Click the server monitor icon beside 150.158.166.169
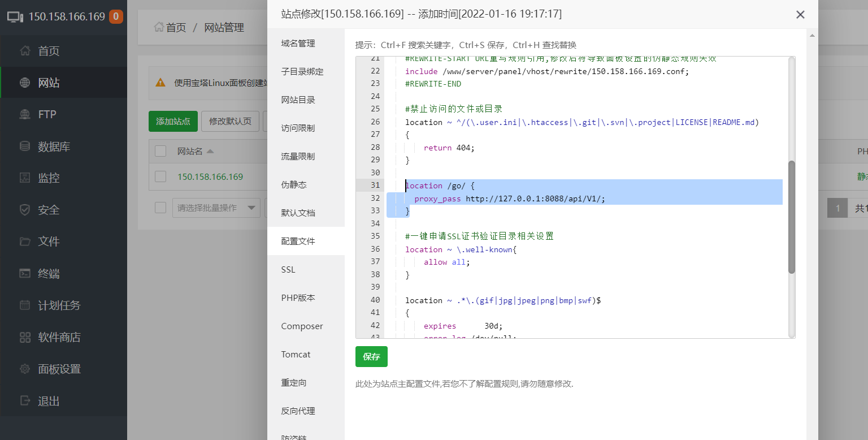This screenshot has height=440, width=868. 15,16
